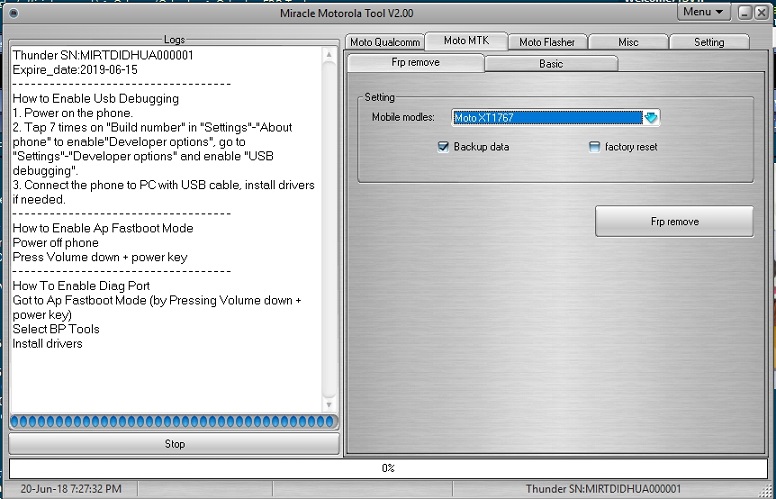776x499 pixels.
Task: Click the 'Power off phone' log line
Action: click(55, 243)
